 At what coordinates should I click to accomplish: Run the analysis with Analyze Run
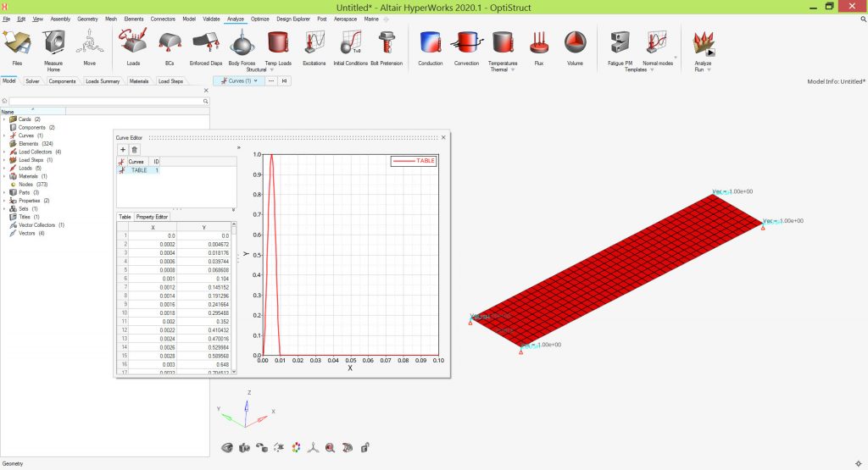pos(703,44)
